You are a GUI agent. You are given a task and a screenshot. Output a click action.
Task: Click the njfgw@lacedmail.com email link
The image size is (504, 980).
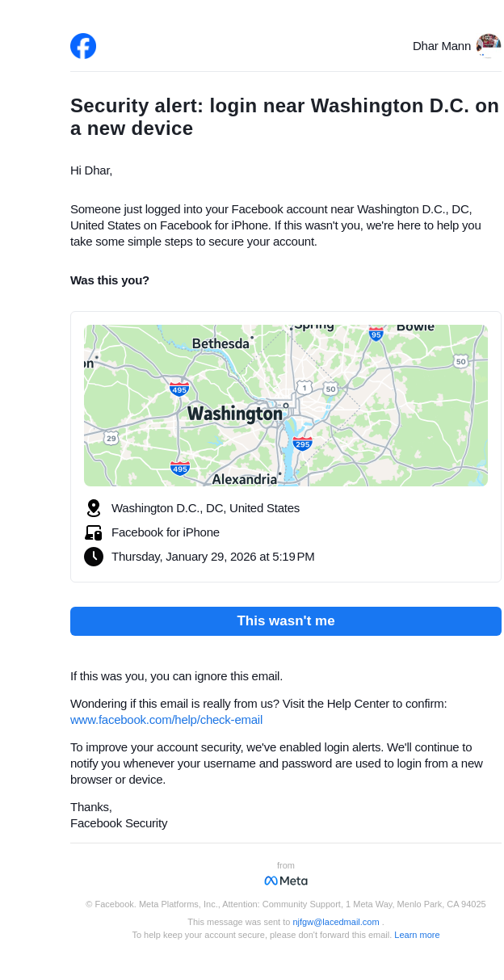point(336,922)
